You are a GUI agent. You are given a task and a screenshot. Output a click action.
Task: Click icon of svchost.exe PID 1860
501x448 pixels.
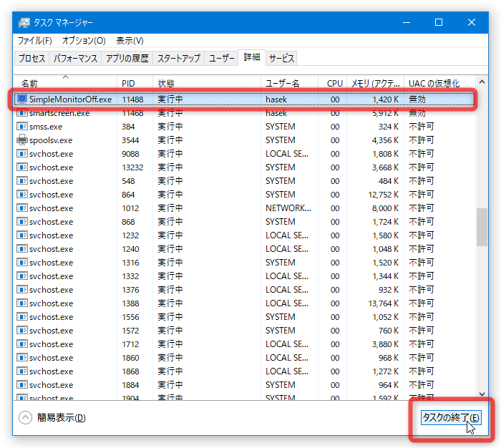[x=21, y=357]
